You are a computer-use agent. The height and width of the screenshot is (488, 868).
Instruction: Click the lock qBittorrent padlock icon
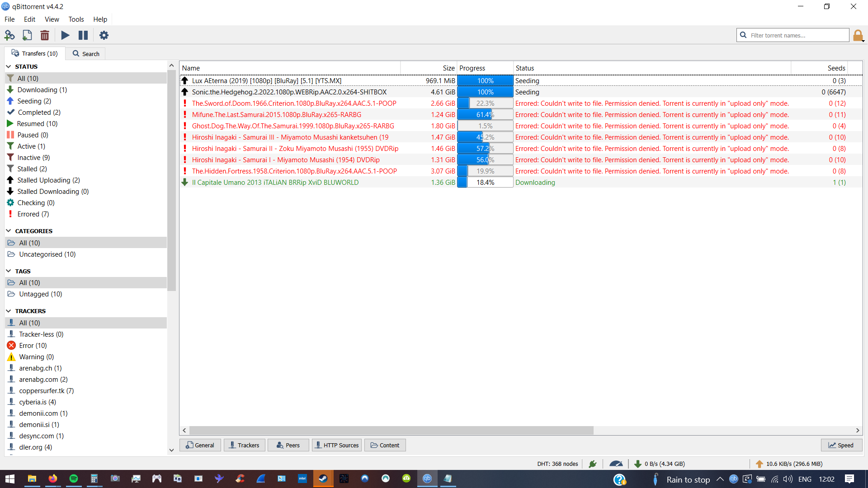coord(858,35)
